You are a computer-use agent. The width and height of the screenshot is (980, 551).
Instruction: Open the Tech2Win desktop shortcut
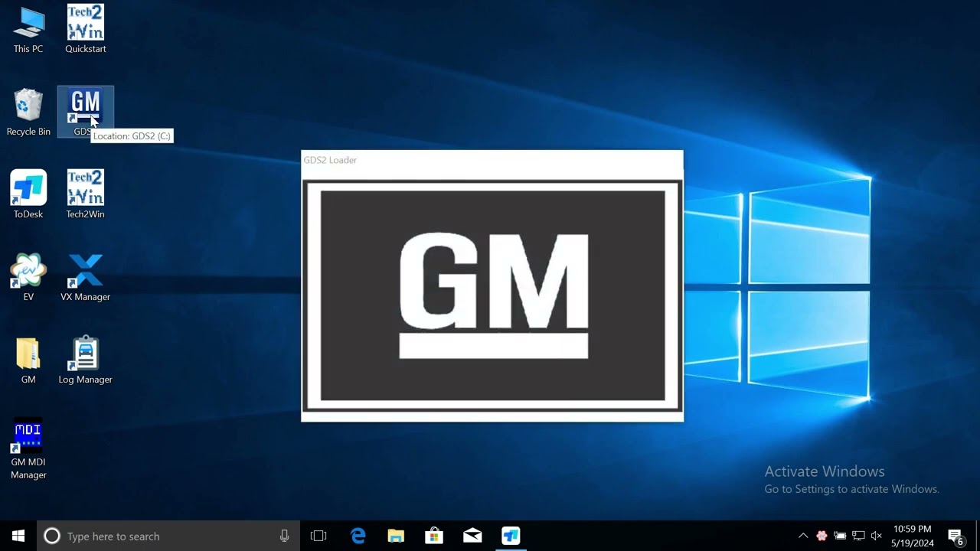(x=85, y=194)
